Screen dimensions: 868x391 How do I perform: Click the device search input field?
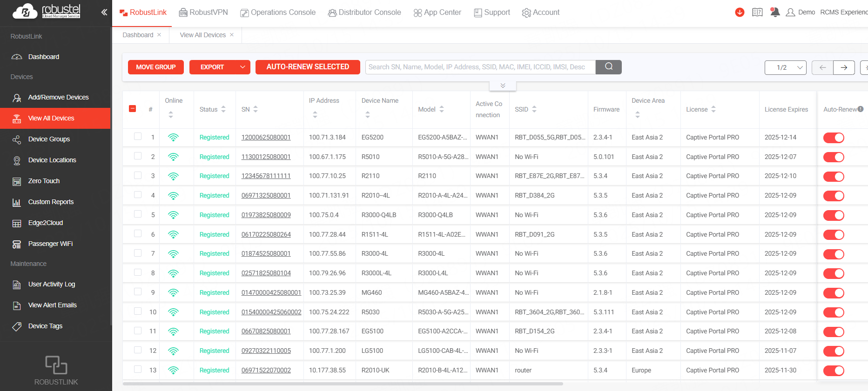[480, 67]
